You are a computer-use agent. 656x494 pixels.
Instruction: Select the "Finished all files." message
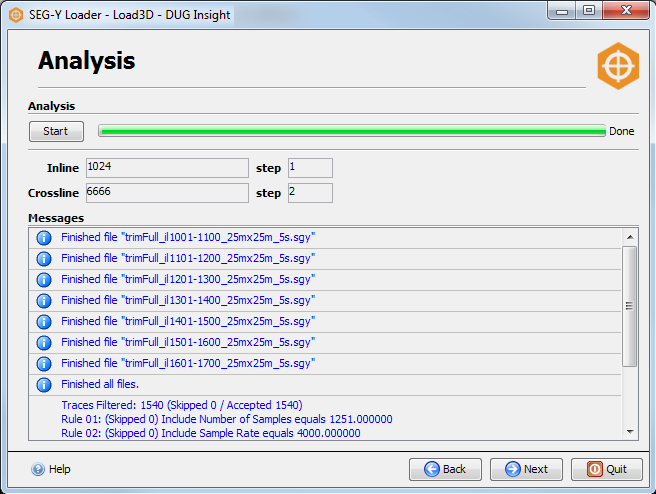coord(325,385)
